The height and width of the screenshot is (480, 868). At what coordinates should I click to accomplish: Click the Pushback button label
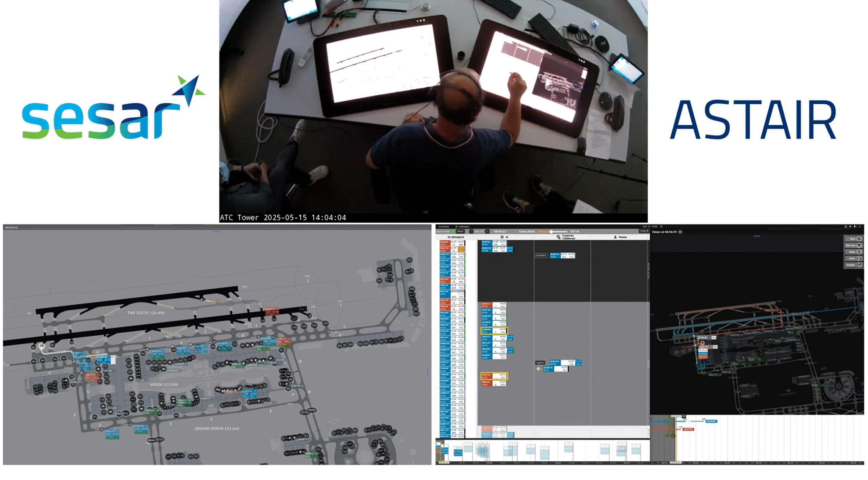pyautogui.click(x=541, y=255)
